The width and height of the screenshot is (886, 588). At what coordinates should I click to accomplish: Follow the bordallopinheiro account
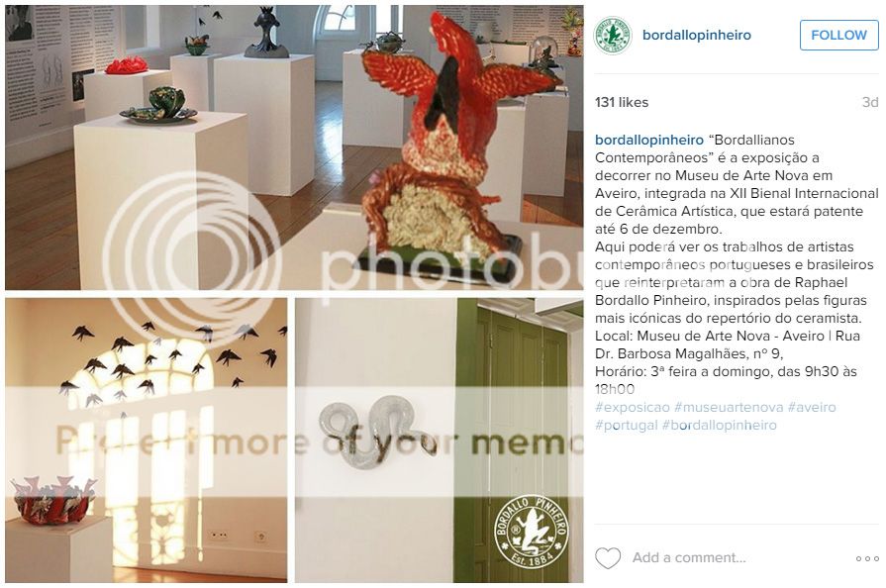838,35
